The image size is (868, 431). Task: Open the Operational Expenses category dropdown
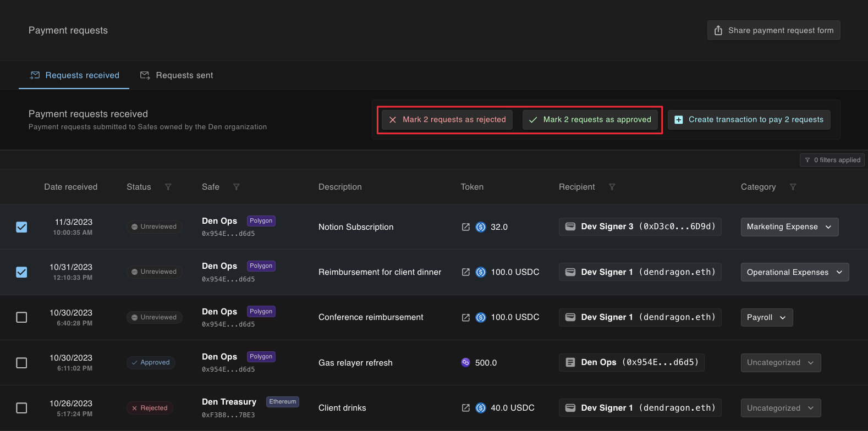click(x=795, y=272)
